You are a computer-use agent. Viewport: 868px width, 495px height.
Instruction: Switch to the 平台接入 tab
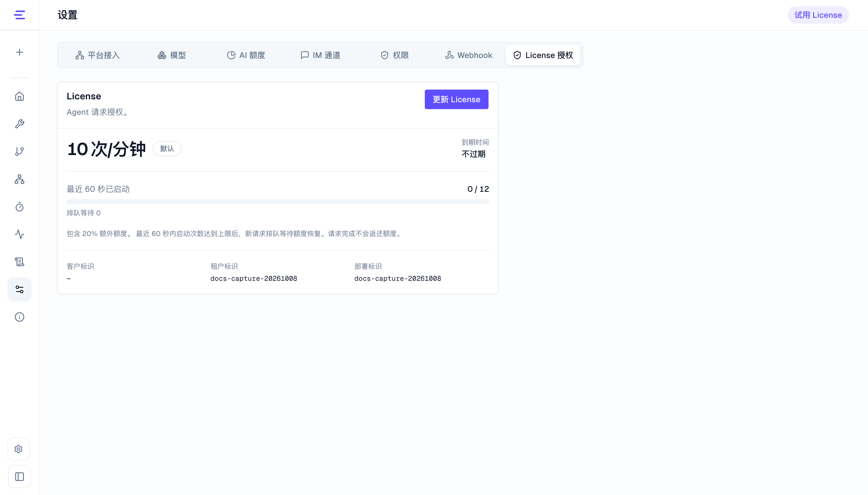98,55
